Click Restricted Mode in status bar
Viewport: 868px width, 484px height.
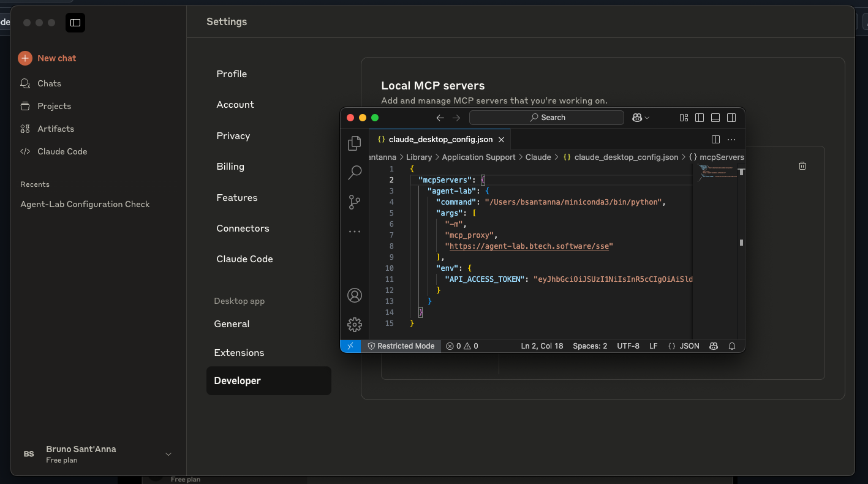pyautogui.click(x=401, y=346)
